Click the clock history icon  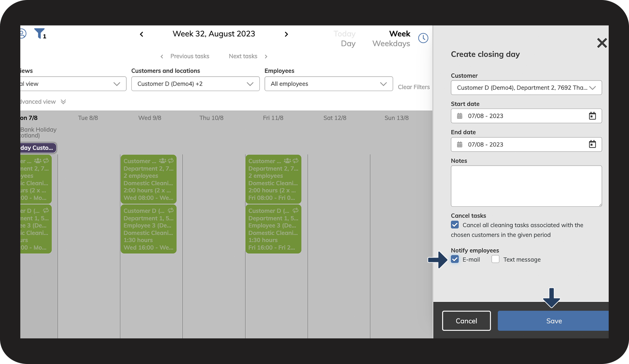423,38
